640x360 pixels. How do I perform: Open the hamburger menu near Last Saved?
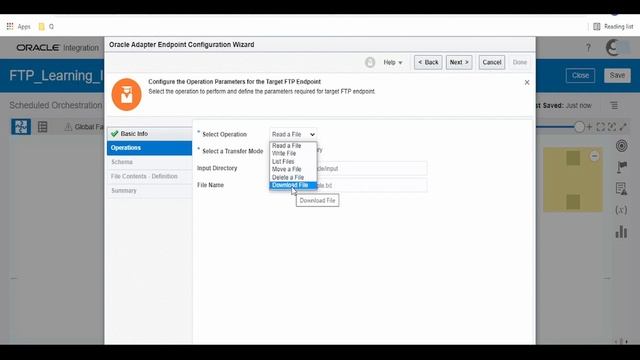tap(614, 106)
